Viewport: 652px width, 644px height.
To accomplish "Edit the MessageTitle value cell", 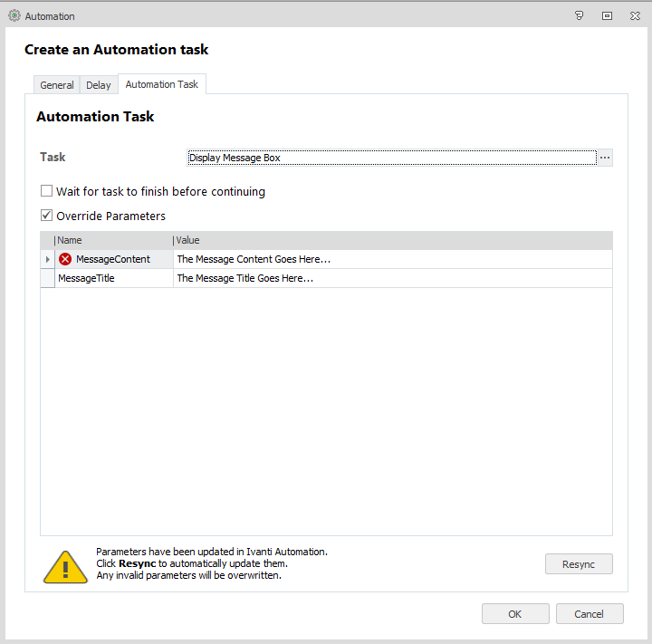I will 391,279.
